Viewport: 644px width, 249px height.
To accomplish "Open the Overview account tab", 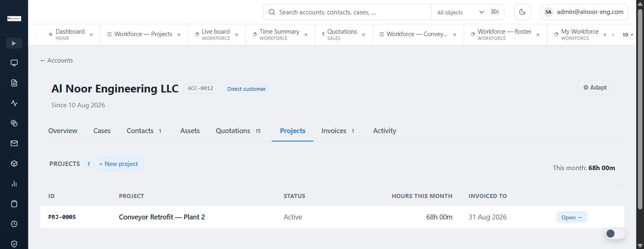I will [x=63, y=131].
